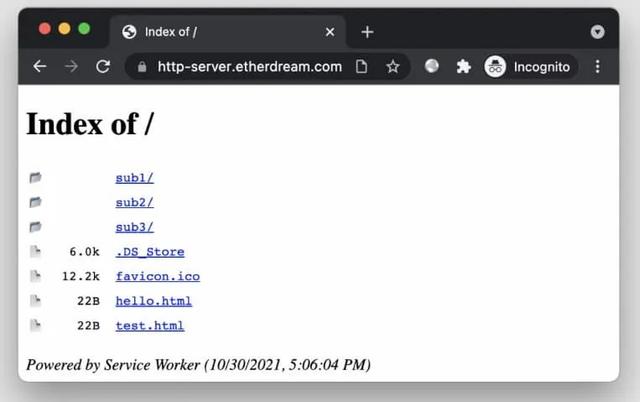The width and height of the screenshot is (640, 402).
Task: Expand the tab search dropdown arrow
Action: click(598, 32)
